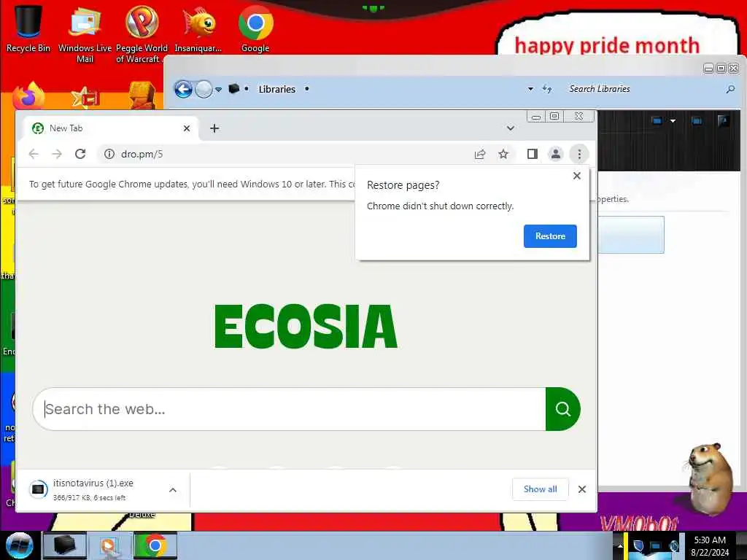Bookmark this tab with the star icon
This screenshot has height=560, width=747.
pos(503,154)
